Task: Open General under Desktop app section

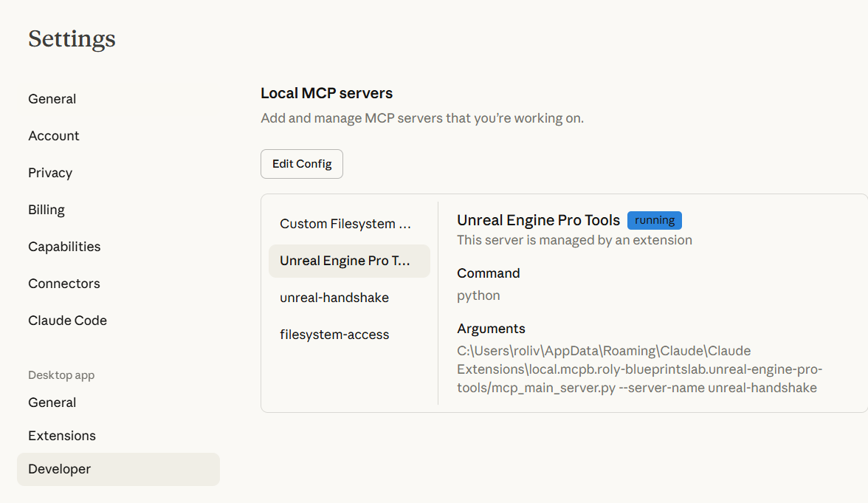Action: click(x=52, y=403)
